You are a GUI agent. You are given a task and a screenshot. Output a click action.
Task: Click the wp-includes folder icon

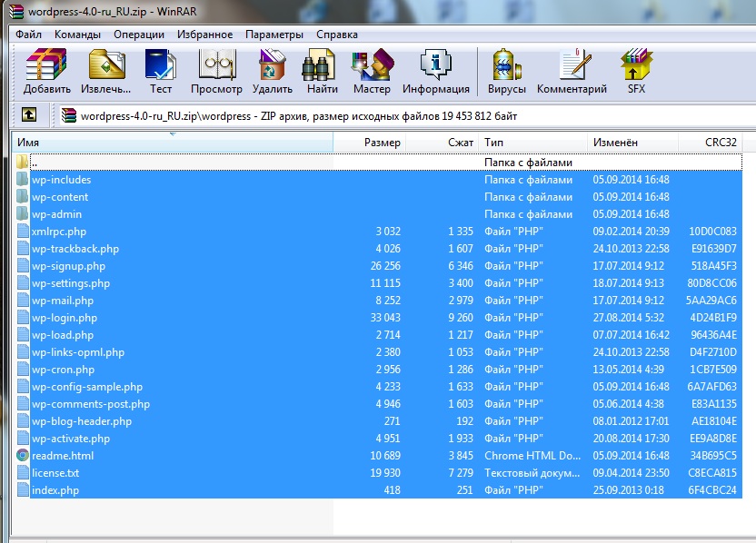point(22,179)
